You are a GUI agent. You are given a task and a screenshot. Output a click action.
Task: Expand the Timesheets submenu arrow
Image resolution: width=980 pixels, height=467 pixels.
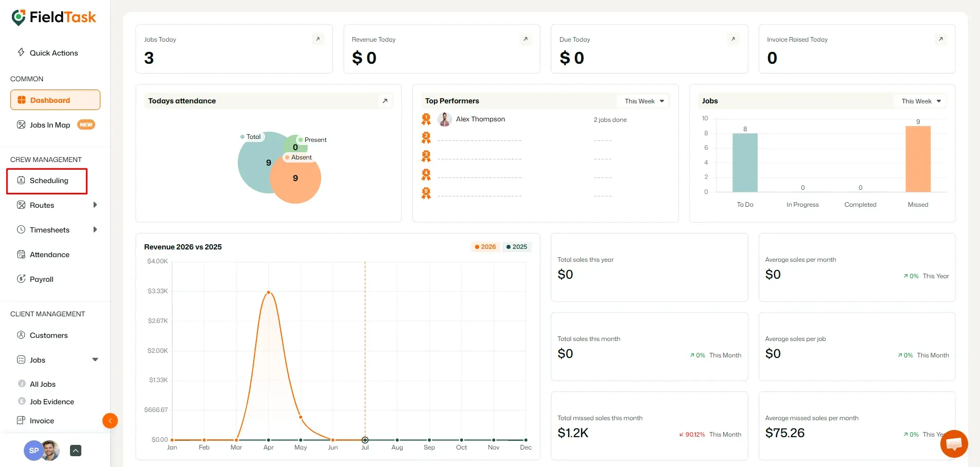pos(95,229)
